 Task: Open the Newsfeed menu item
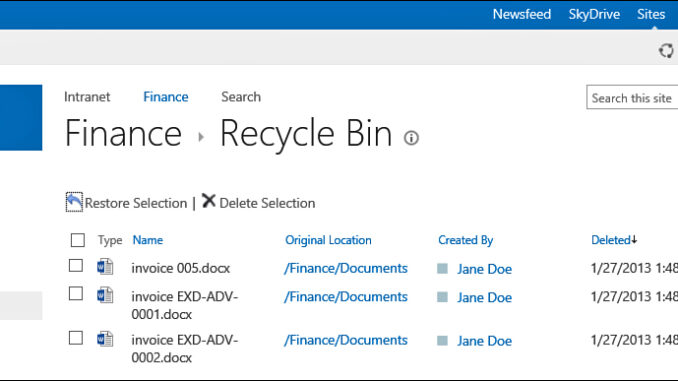coord(522,14)
